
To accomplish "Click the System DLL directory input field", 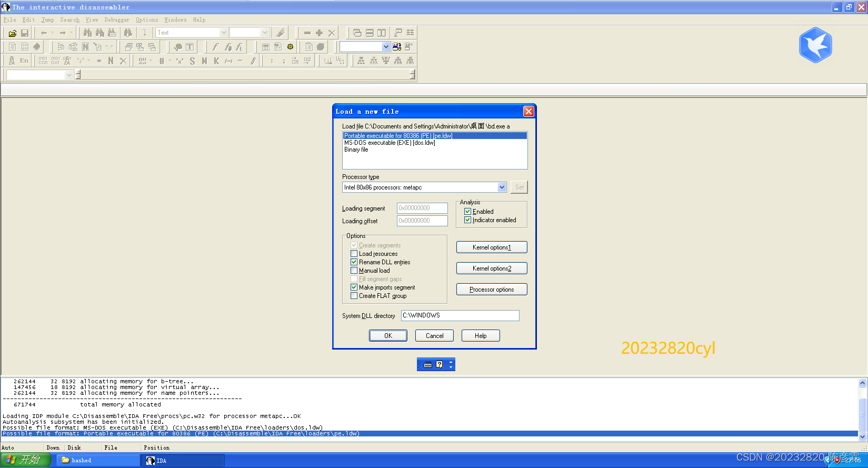I will 460,315.
